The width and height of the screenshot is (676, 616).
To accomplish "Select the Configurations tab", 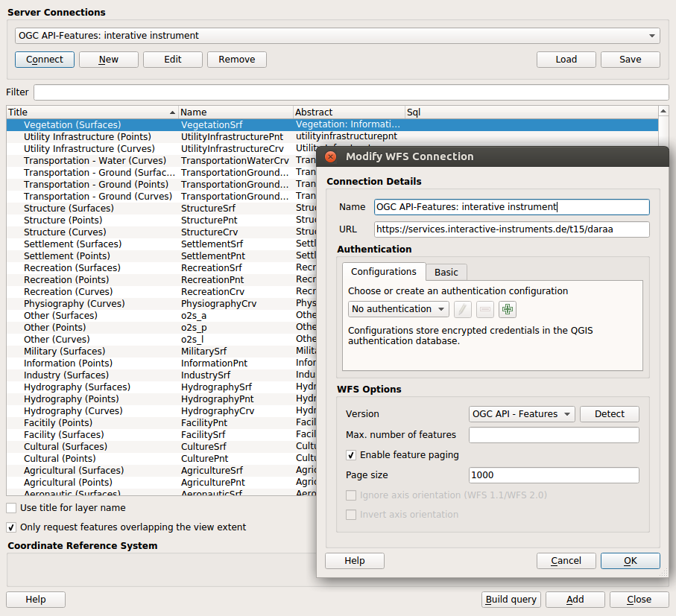I will (x=384, y=272).
